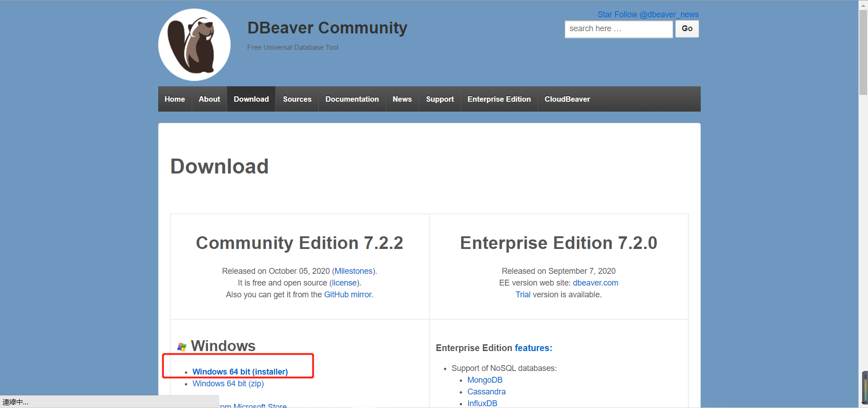Click inside the search here field

618,28
